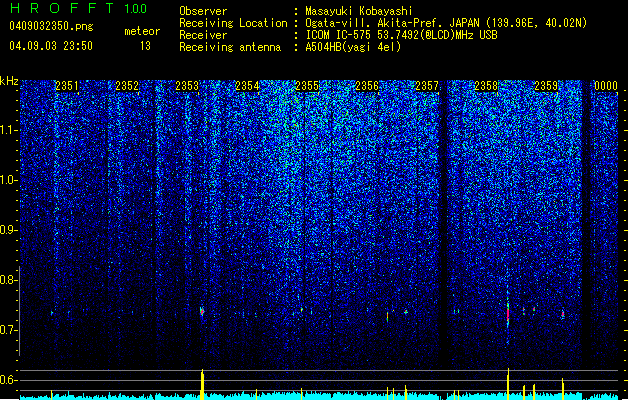Click the meteor count value 13

pos(145,46)
